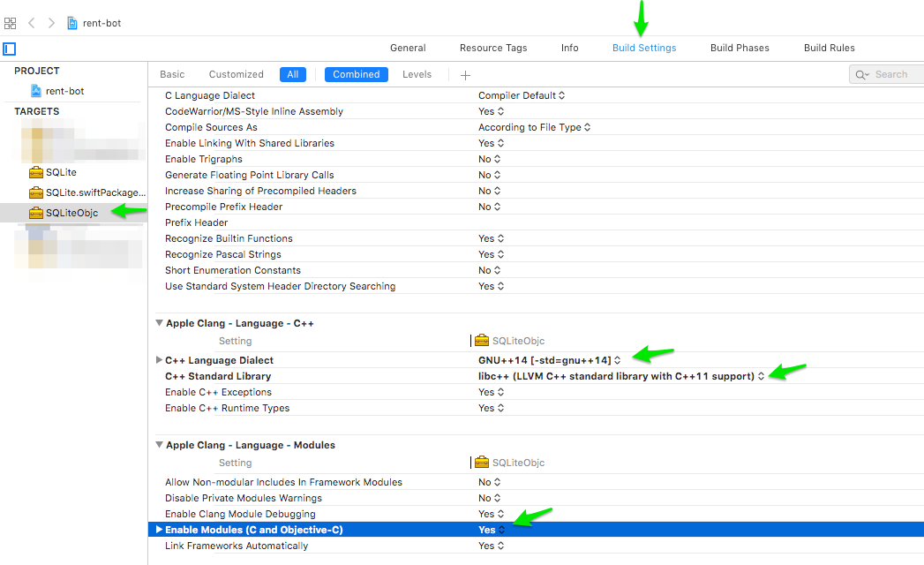Show Customized build settings filter
The width and height of the screenshot is (924, 565).
(236, 74)
